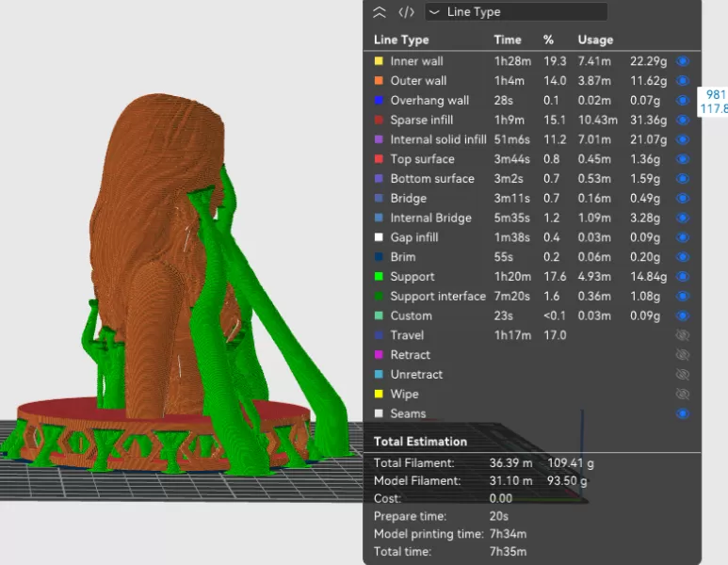This screenshot has width=728, height=565.
Task: Hide the Outer wall lines
Action: [683, 81]
